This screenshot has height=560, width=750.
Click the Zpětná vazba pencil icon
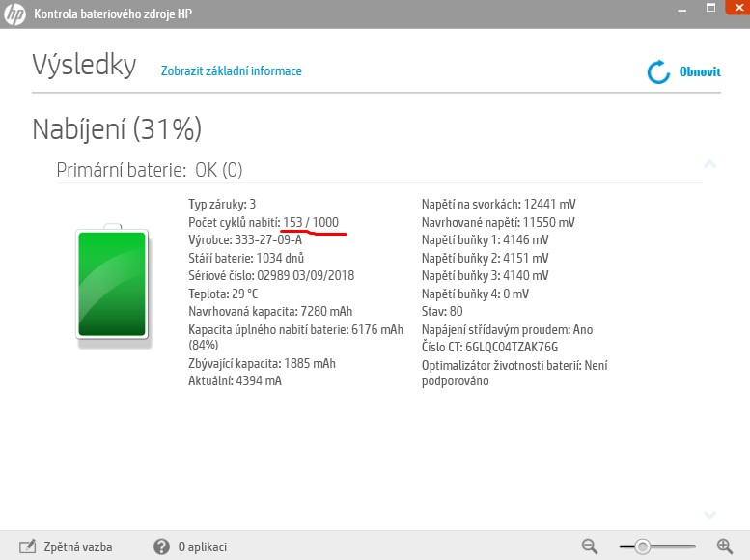click(x=28, y=546)
